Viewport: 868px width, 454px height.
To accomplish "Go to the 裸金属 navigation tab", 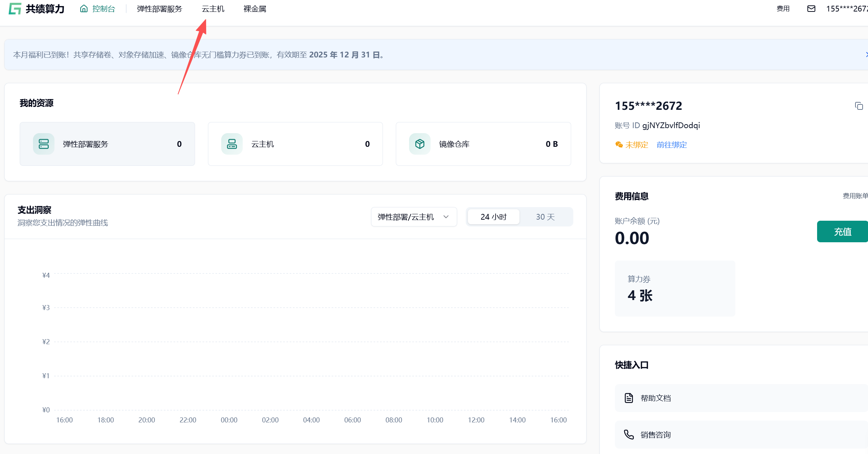I will tap(255, 9).
